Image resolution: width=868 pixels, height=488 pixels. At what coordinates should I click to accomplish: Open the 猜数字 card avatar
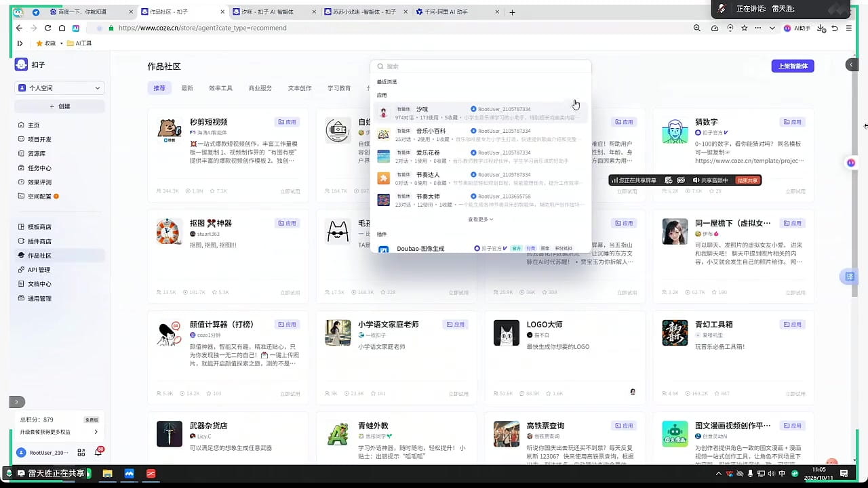675,131
